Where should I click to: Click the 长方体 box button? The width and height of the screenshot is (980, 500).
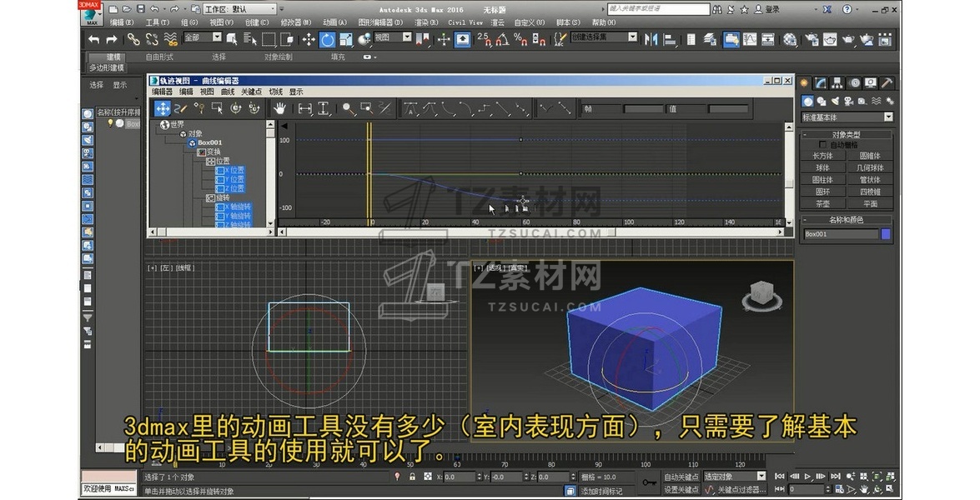coord(822,156)
